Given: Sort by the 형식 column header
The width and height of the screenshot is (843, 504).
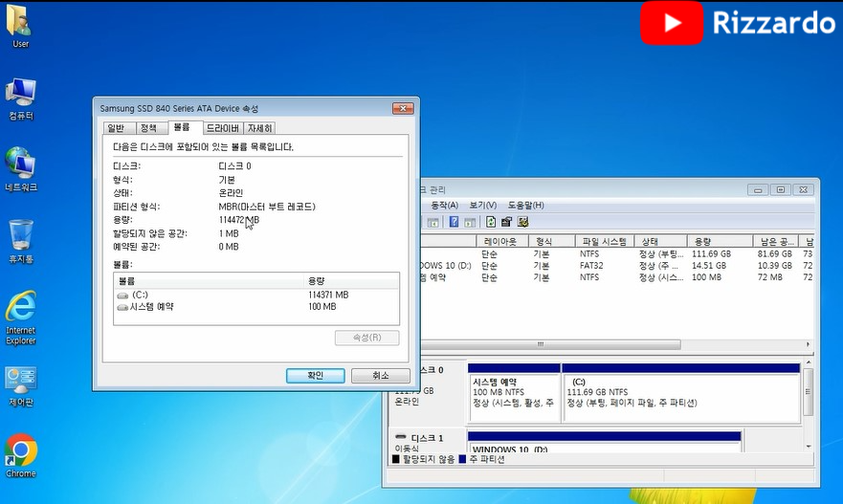Looking at the screenshot, I should coord(551,241).
